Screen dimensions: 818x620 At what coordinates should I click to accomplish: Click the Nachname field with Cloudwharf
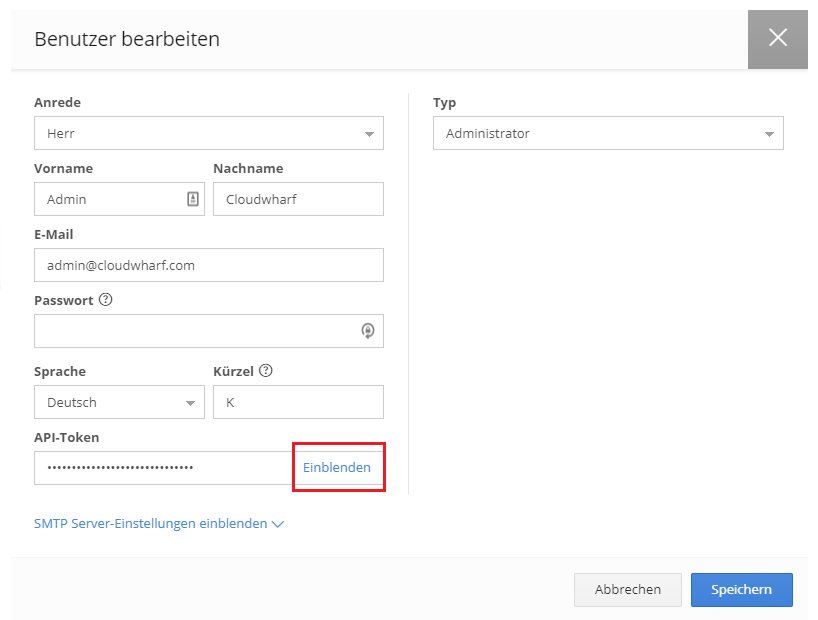point(298,199)
